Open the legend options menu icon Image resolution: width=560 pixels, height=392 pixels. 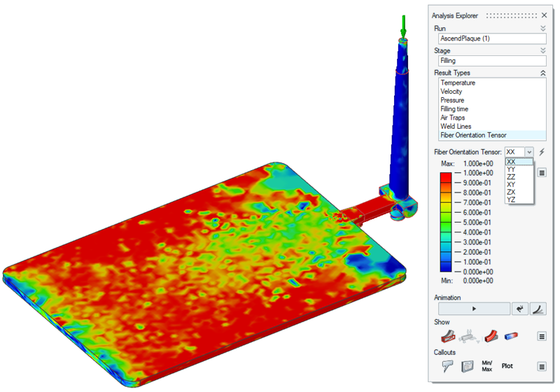coord(541,171)
